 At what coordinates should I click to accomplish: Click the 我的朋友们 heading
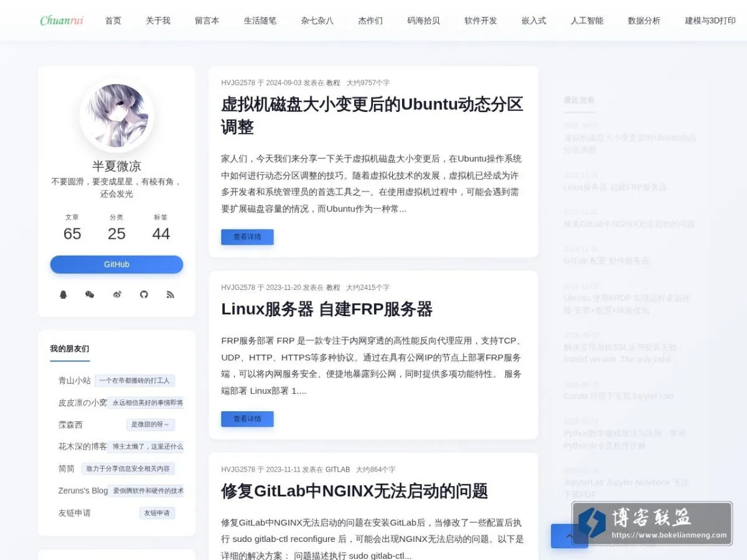(x=70, y=348)
